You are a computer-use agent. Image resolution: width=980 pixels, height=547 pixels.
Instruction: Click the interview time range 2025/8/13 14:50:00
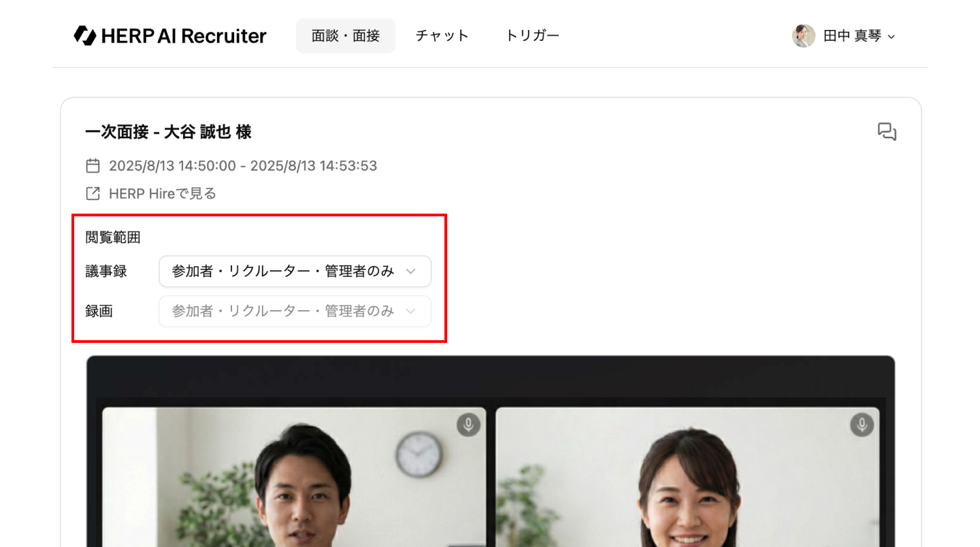[x=243, y=166]
